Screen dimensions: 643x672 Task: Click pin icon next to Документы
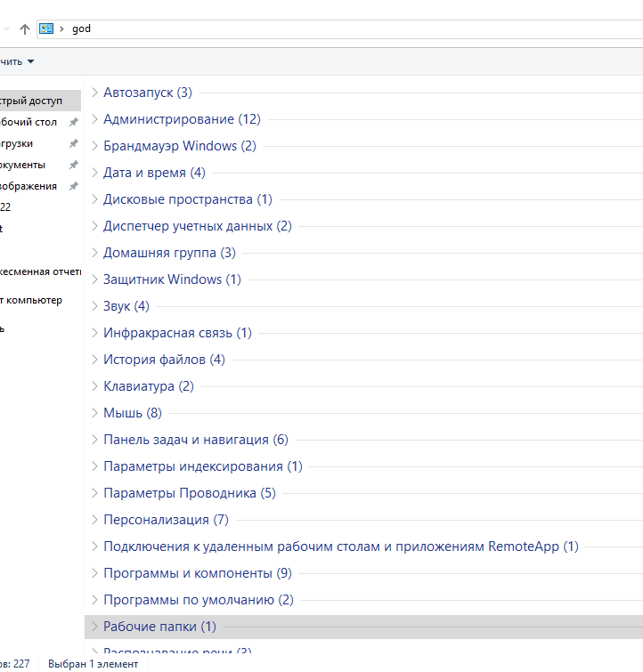(74, 165)
